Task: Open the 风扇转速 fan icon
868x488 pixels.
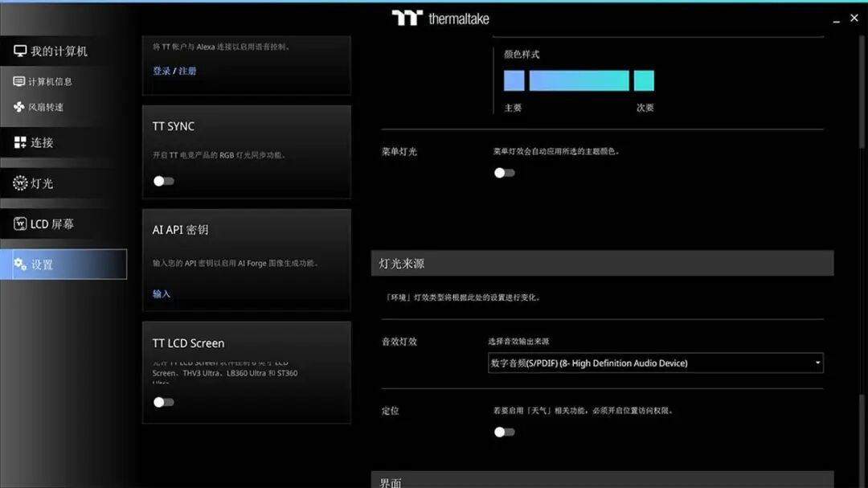Action: (18, 107)
